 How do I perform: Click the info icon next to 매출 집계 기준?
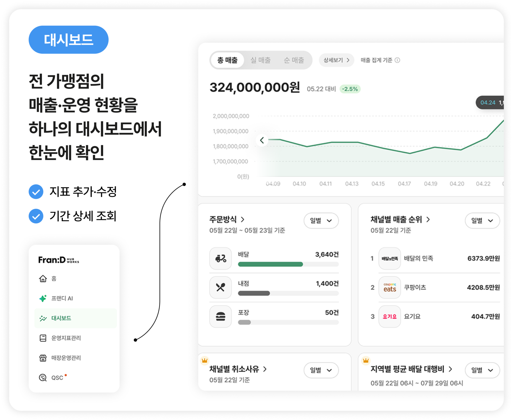coord(397,60)
